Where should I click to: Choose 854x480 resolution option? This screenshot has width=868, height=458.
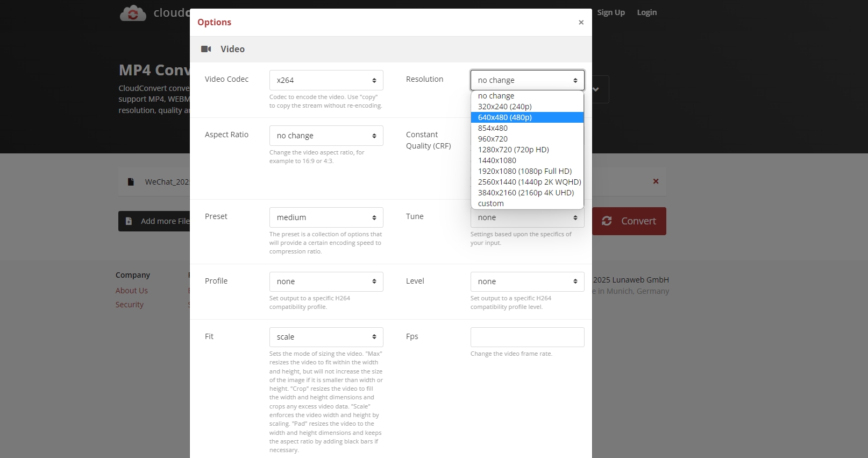(x=527, y=128)
